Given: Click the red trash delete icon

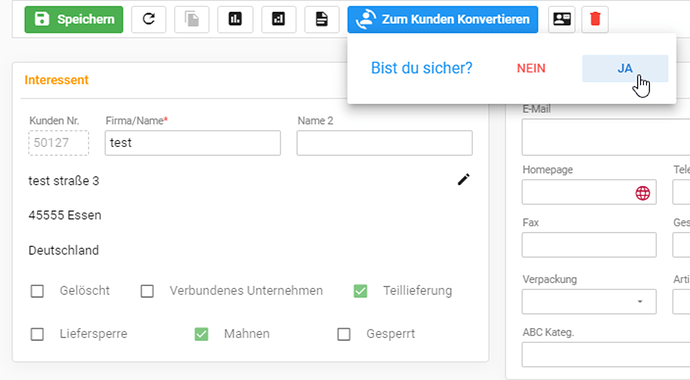Looking at the screenshot, I should pos(595,19).
